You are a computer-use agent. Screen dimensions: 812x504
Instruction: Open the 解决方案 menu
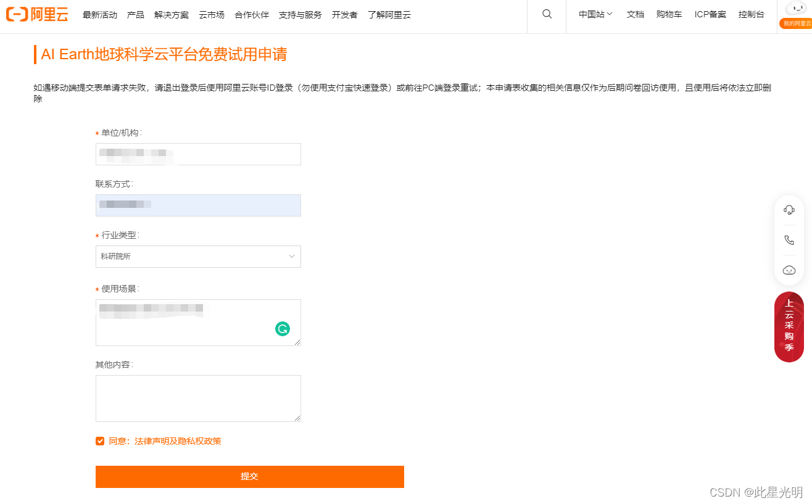[172, 15]
